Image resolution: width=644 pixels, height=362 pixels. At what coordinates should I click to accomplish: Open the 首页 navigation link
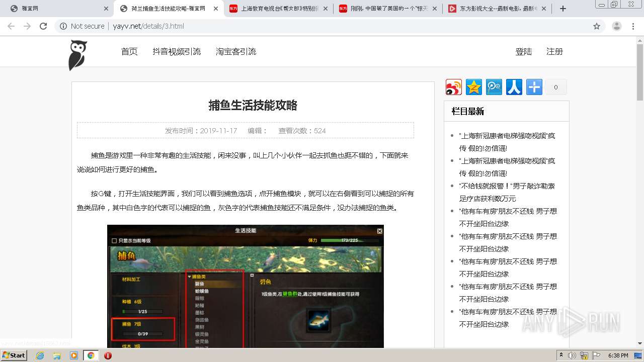click(x=129, y=51)
